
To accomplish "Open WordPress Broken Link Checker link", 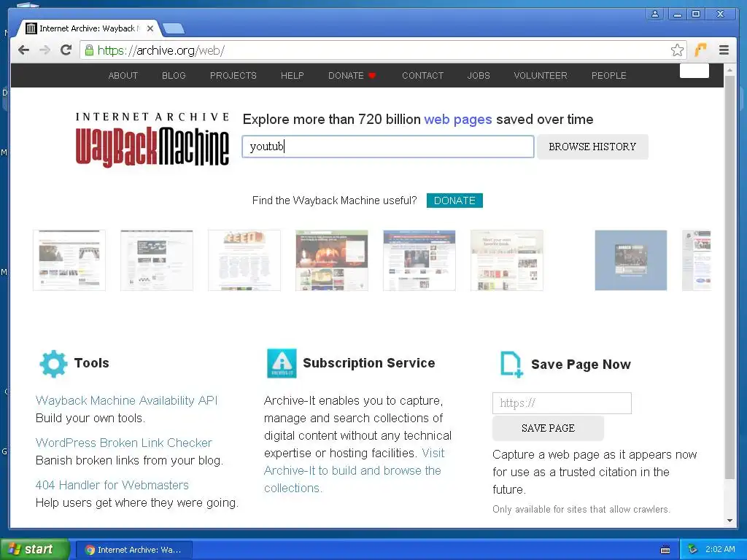I will coord(124,443).
